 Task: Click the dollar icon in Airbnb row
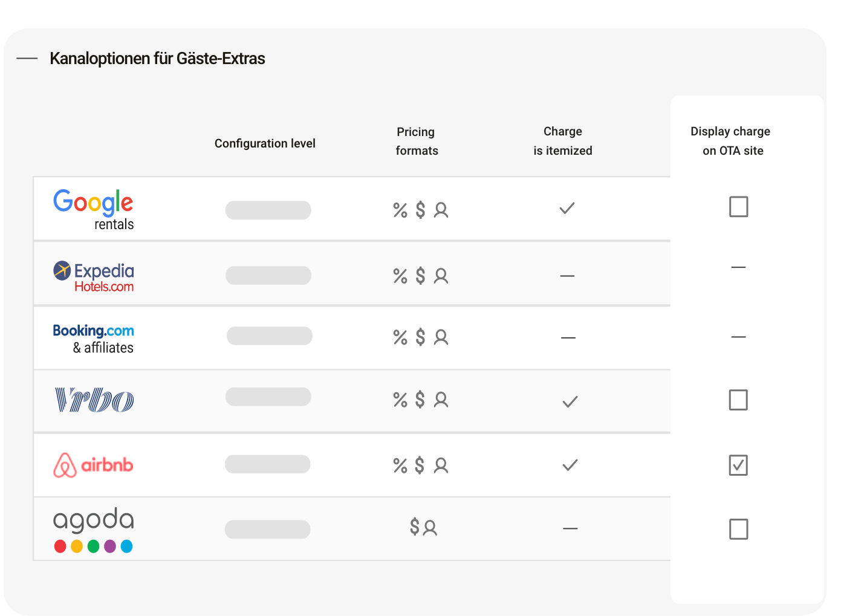(x=420, y=465)
